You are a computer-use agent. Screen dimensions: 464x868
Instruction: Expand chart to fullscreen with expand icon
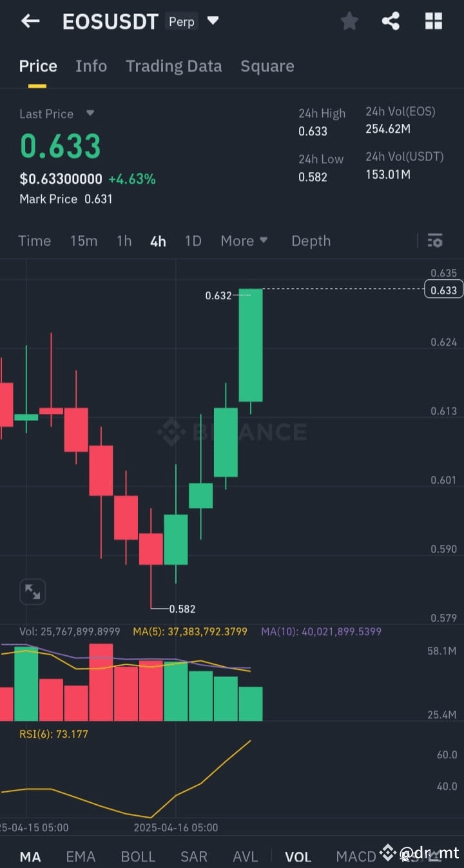click(x=32, y=591)
